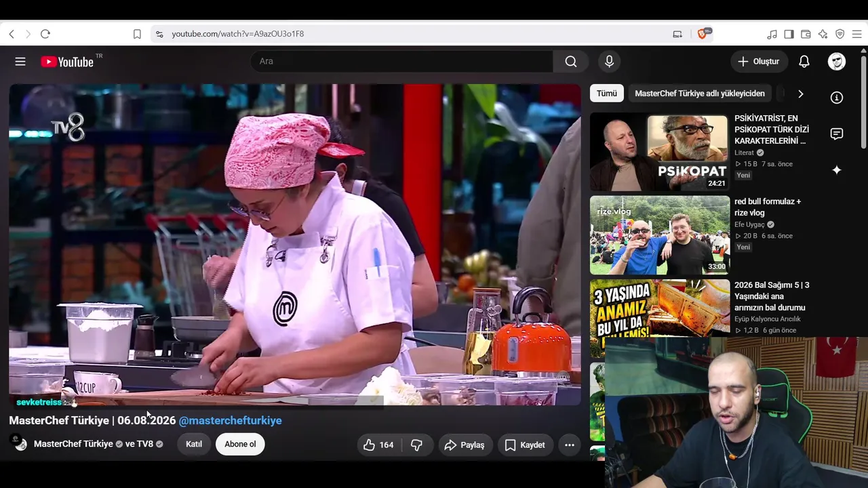Open the Brave Shields lion icon
The width and height of the screenshot is (868, 488).
tap(703, 33)
